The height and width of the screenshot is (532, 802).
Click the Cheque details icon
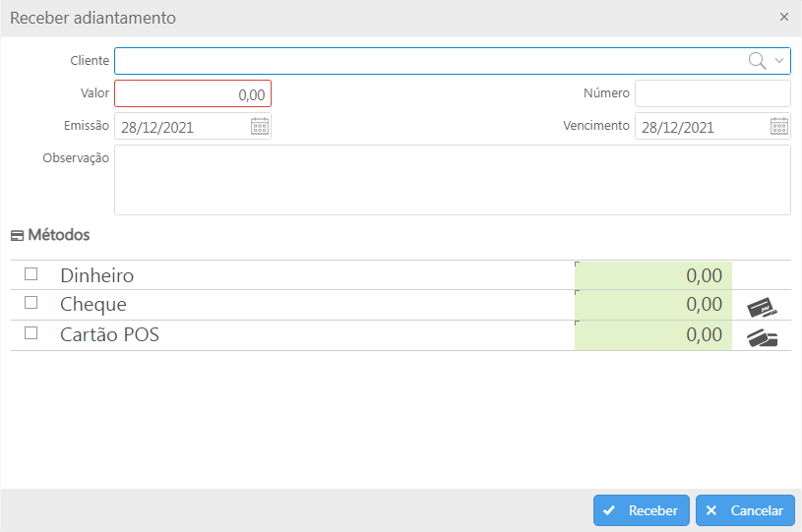click(762, 307)
